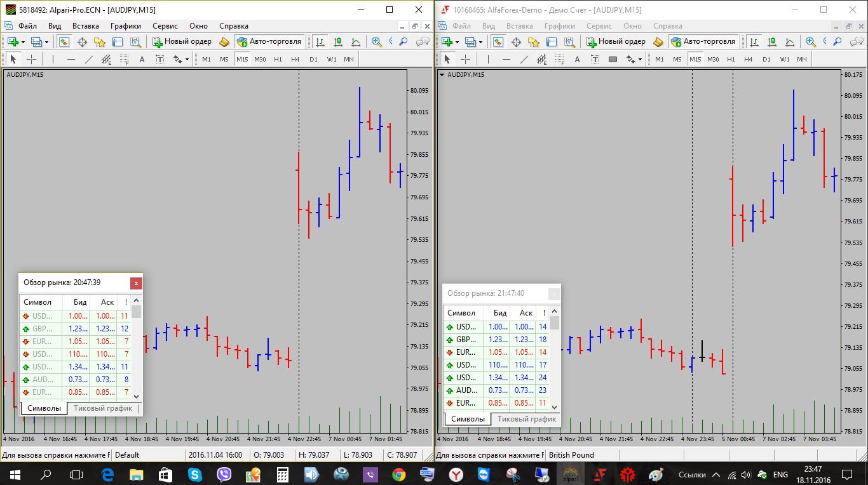Select D1 timeframe in AlfaForex window
The width and height of the screenshot is (868, 485).
pos(766,59)
